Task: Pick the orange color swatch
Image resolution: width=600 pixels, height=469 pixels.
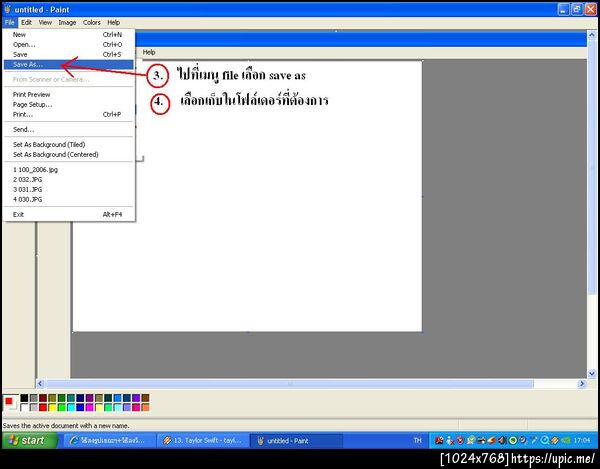Action: click(145, 407)
